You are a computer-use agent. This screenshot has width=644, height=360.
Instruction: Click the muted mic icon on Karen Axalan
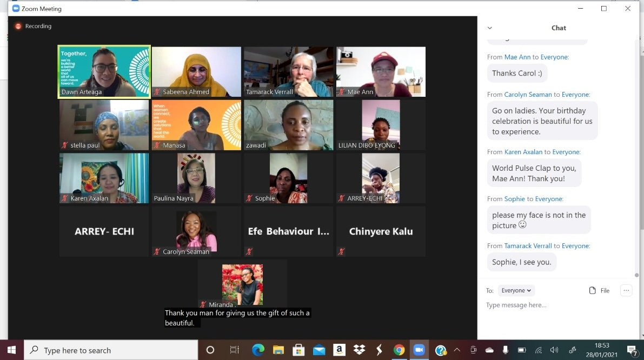[x=65, y=198]
